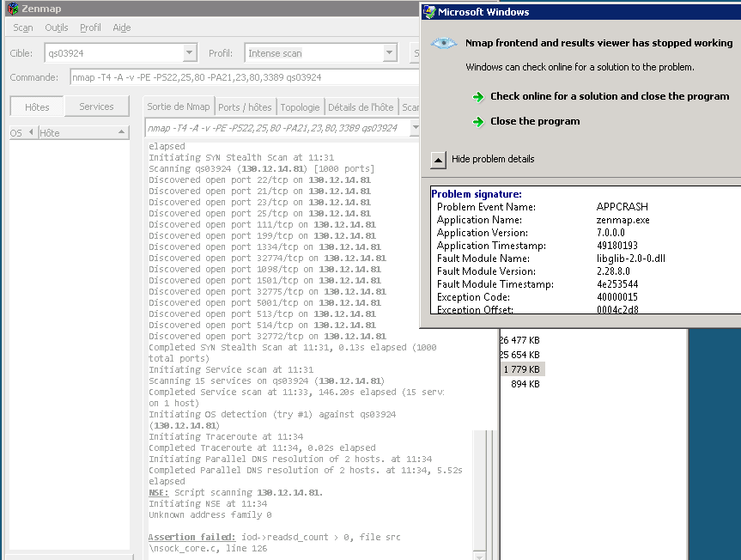The width and height of the screenshot is (741, 560).
Task: Choose Check online for a solution link
Action: point(609,97)
